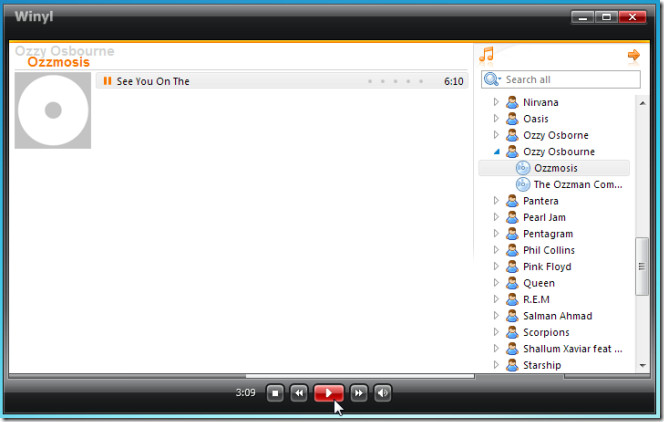Select the Scorpions artist label
The height and width of the screenshot is (422, 664).
[x=546, y=333]
